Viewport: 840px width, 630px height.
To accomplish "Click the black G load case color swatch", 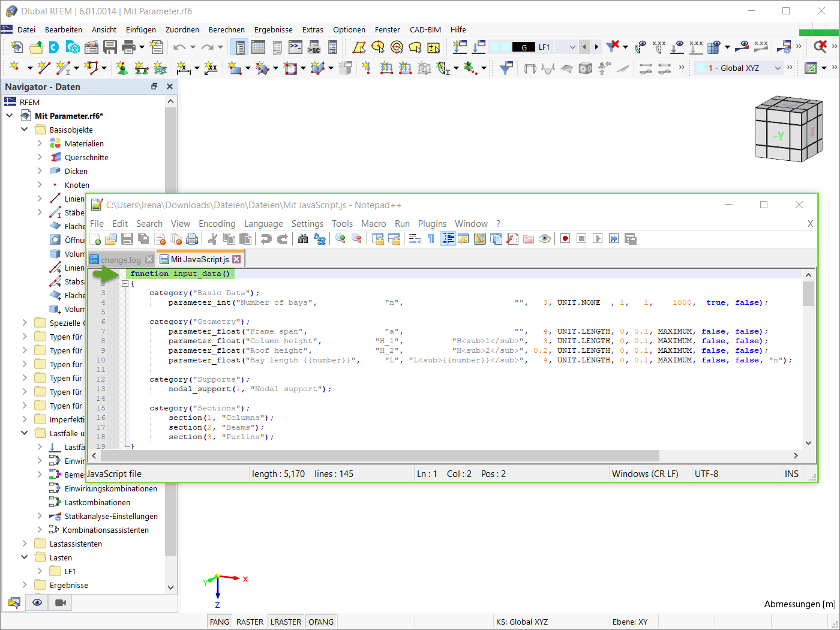I will click(x=524, y=47).
